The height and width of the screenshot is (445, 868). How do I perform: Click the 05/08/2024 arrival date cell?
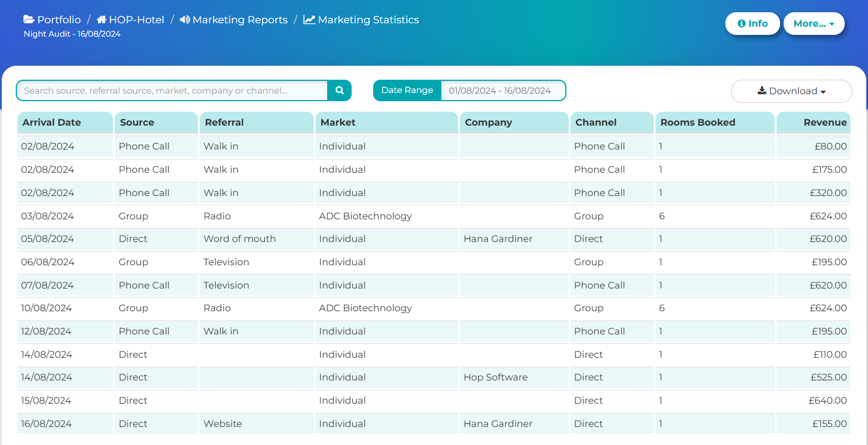click(x=65, y=238)
